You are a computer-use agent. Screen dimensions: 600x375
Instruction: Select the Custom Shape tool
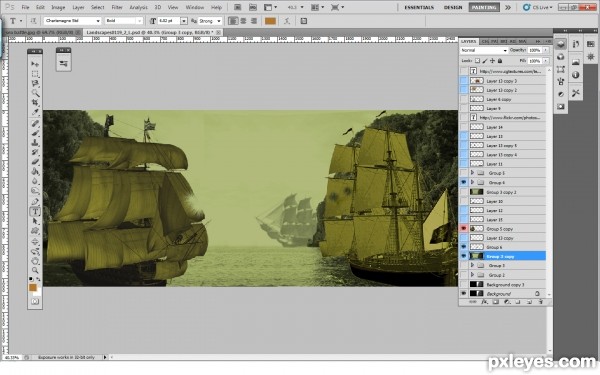[x=35, y=230]
